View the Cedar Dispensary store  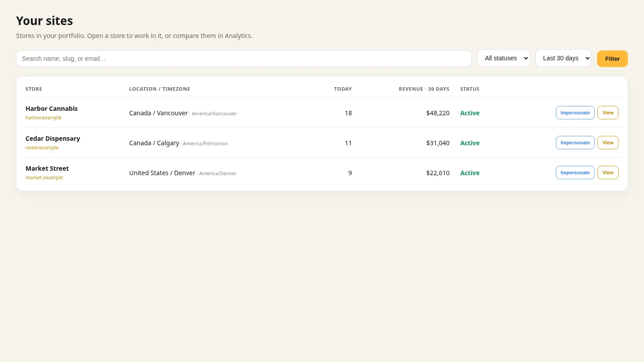[608, 143]
